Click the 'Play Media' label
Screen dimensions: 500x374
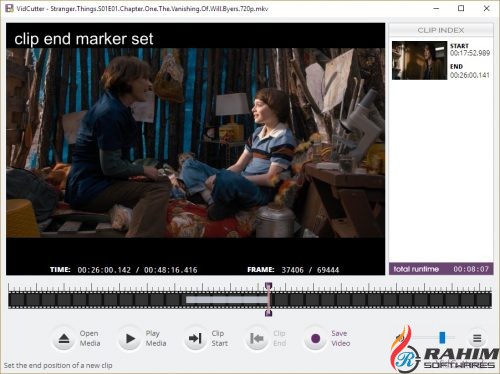click(x=156, y=338)
